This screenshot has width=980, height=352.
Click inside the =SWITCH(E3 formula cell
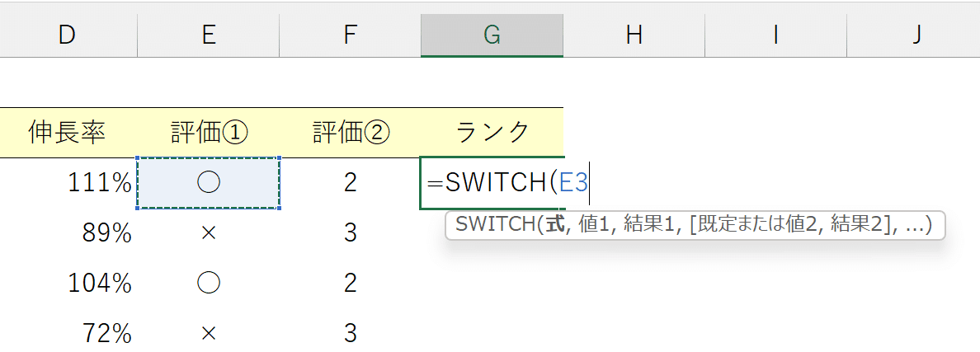pos(492,183)
